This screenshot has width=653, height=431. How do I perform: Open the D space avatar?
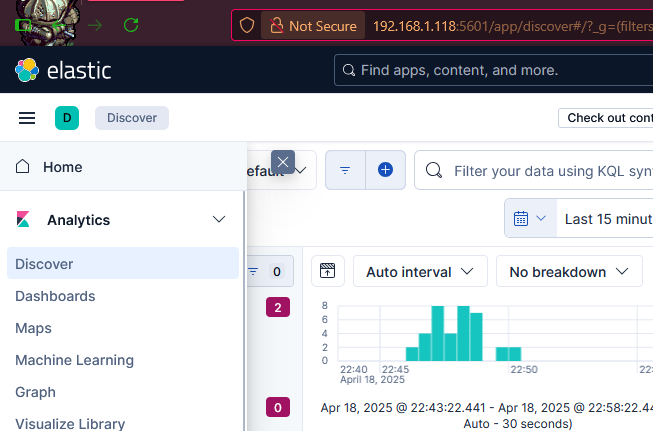[x=67, y=118]
